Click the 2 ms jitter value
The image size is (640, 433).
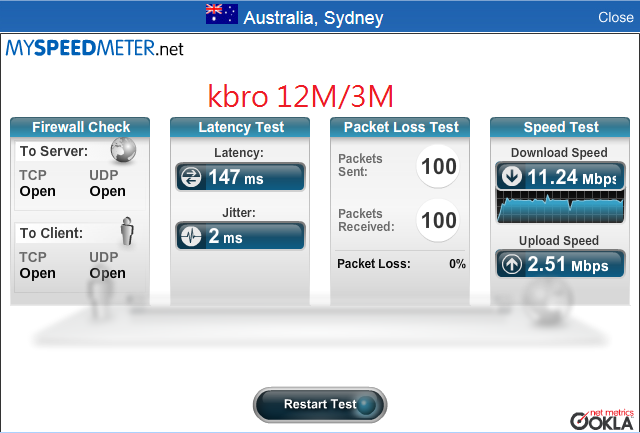pyautogui.click(x=225, y=236)
